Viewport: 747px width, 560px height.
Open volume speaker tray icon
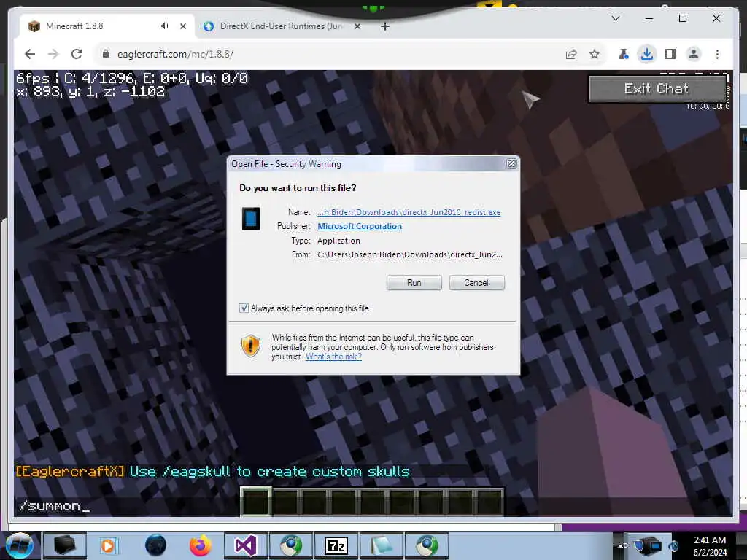673,545
